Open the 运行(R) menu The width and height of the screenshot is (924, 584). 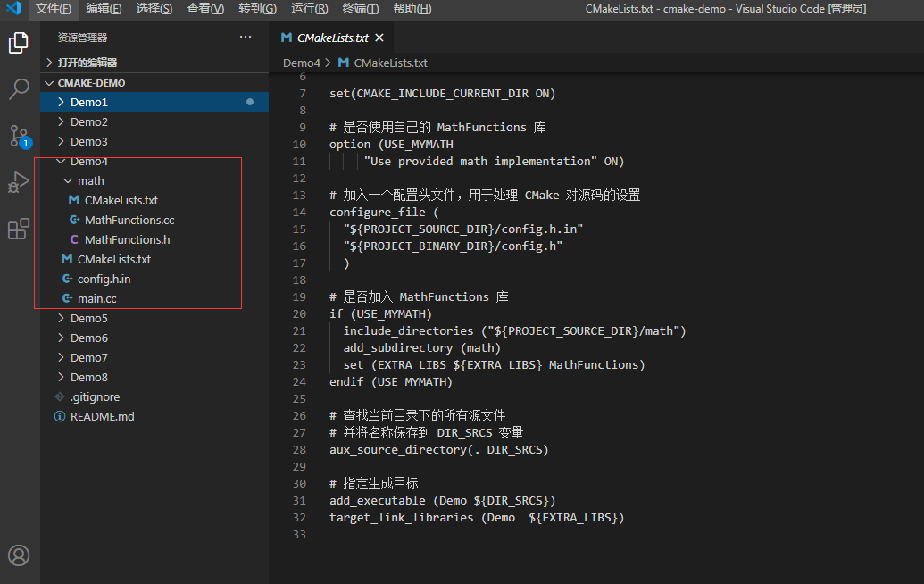[310, 9]
